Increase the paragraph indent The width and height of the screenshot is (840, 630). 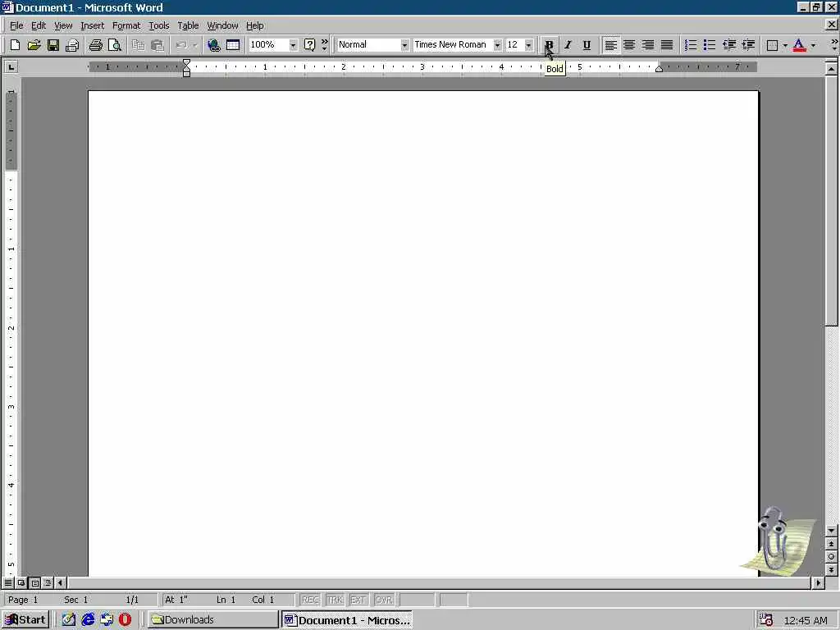tap(748, 45)
